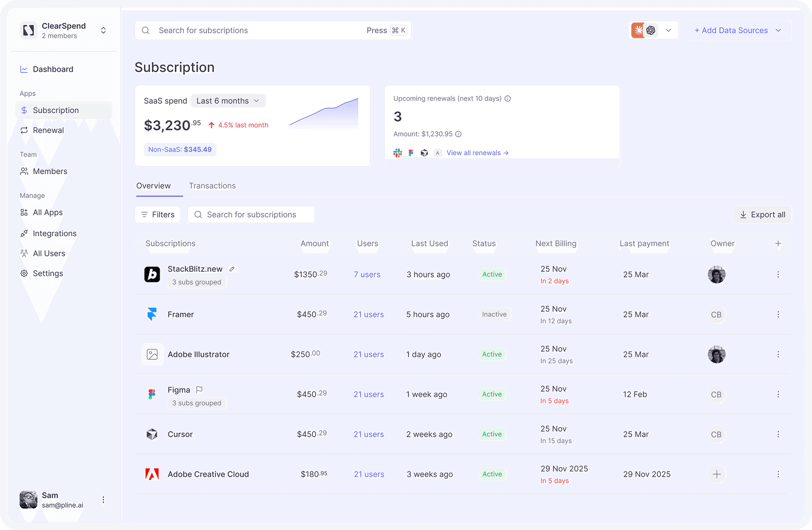Open the Add Data Sources dropdown

(x=739, y=30)
